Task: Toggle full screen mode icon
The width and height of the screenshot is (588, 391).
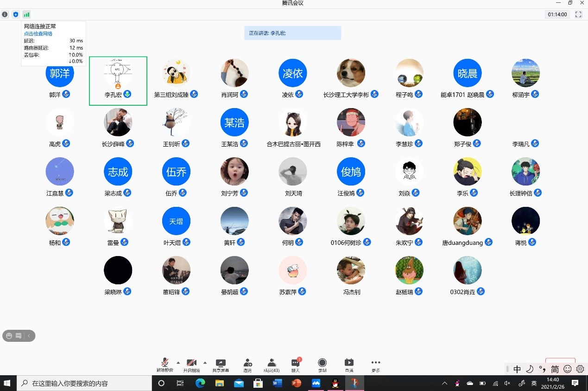Action: click(x=578, y=14)
